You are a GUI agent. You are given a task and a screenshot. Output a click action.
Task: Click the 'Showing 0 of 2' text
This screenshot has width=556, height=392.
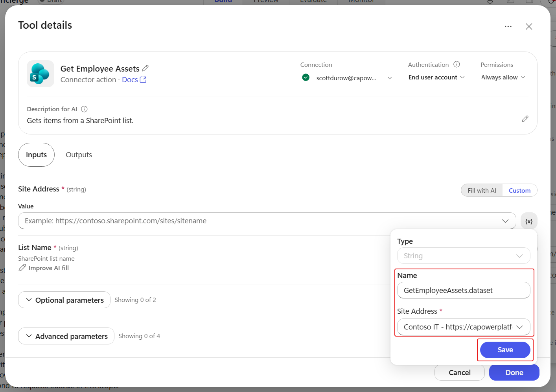[x=135, y=300]
